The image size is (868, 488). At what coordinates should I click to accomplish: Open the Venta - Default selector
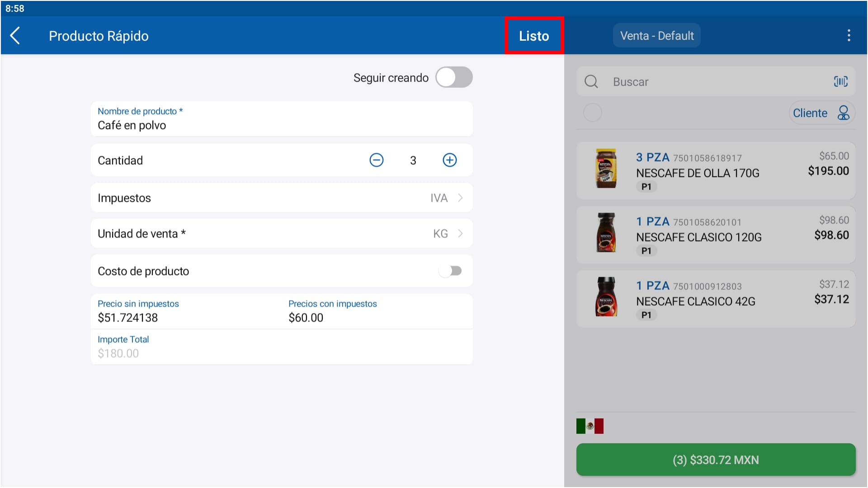coord(656,36)
